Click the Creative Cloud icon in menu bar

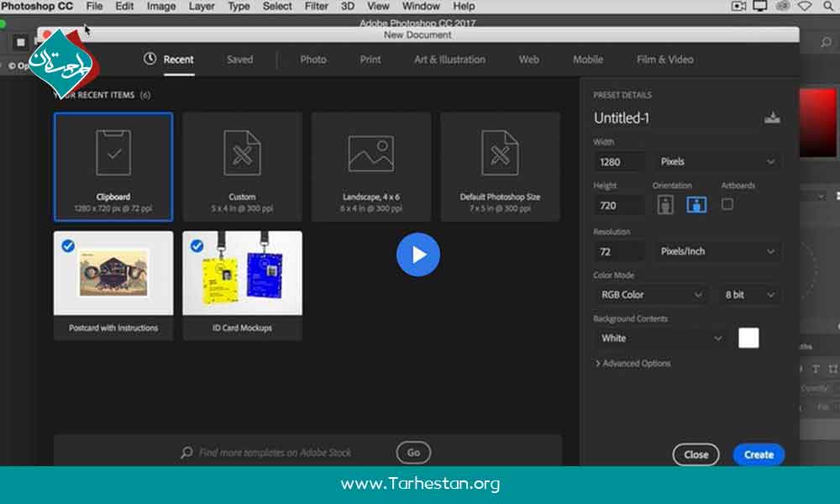point(783,7)
